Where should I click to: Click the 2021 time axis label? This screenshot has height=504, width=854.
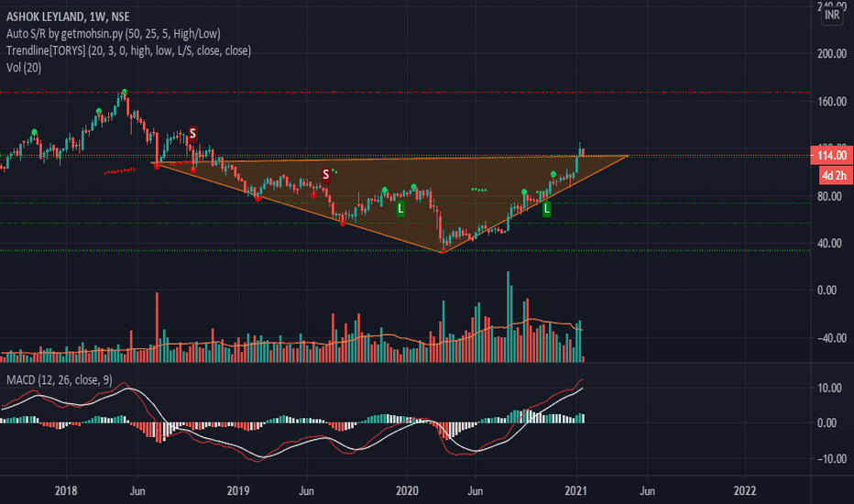[575, 491]
